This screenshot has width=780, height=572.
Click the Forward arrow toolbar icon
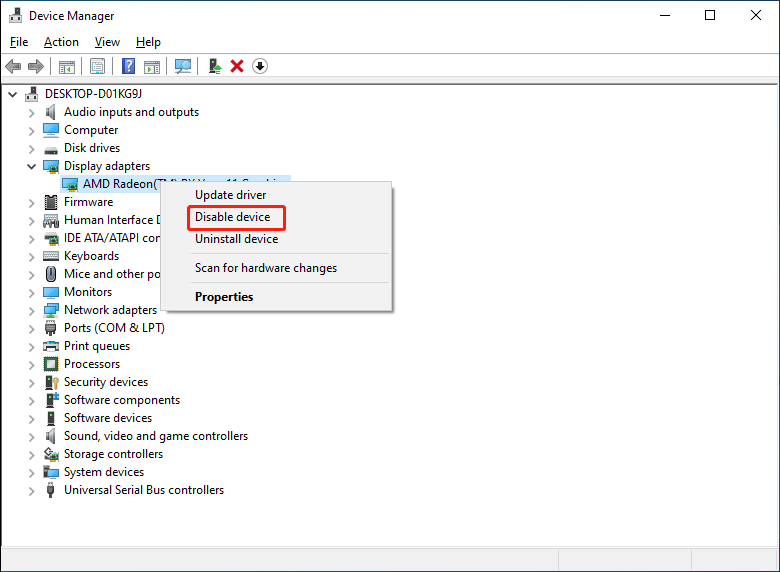point(36,66)
